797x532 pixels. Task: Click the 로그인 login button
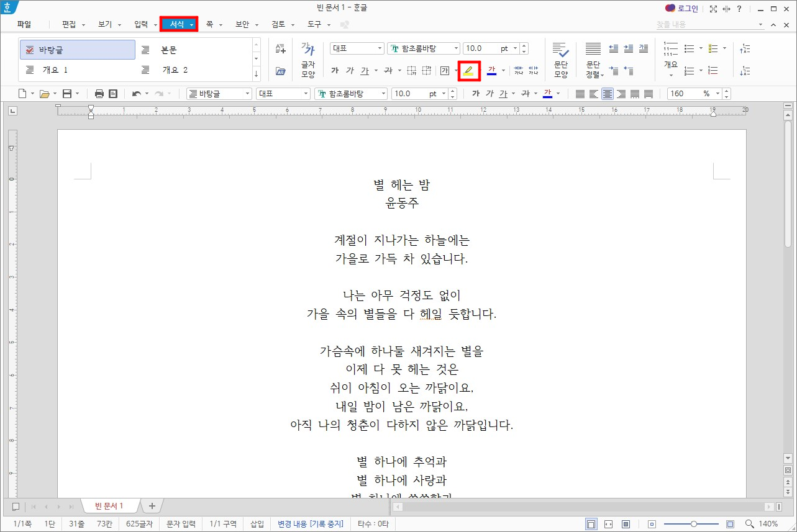[x=681, y=9]
